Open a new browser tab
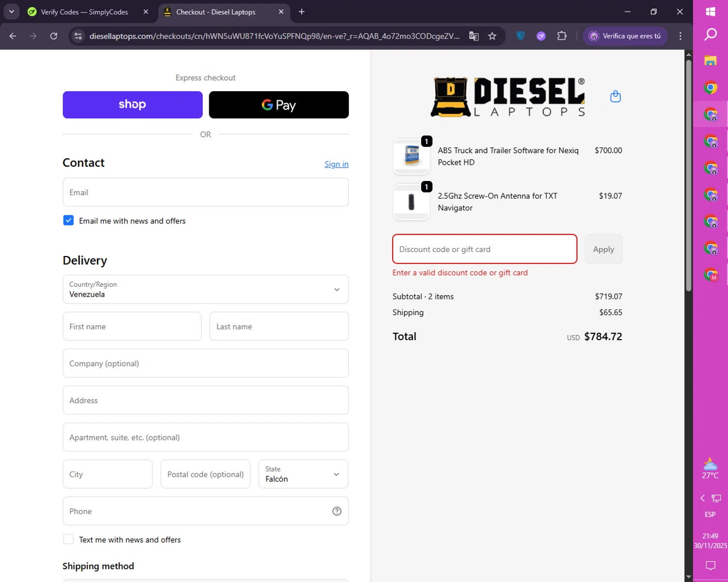The image size is (728, 582). coord(301,12)
